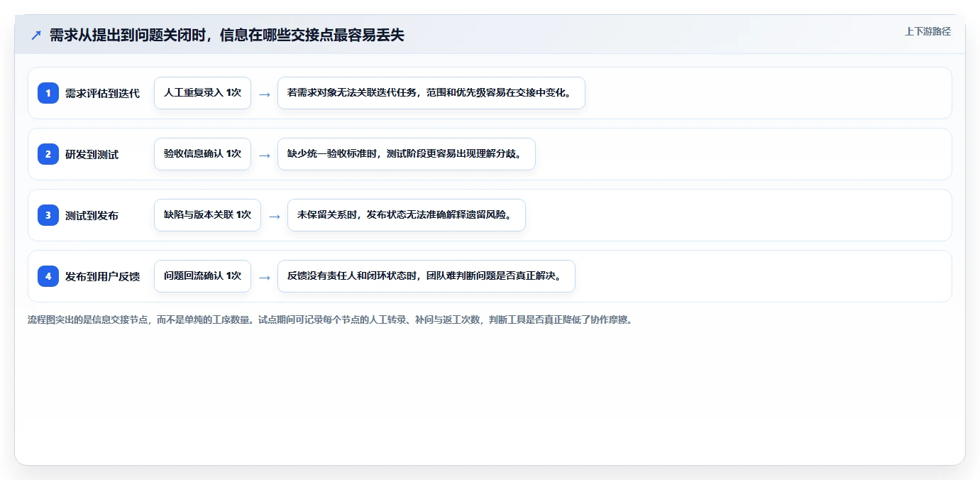Image resolution: width=980 pixels, height=480 pixels.
Task: Click the 缺陷与版本关联 1次 chip
Action: click(207, 215)
